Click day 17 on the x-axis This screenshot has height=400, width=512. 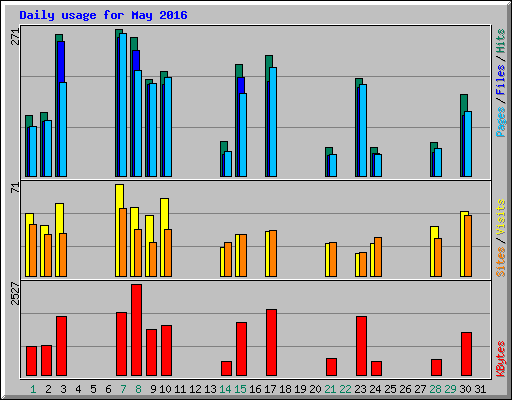[x=270, y=389]
